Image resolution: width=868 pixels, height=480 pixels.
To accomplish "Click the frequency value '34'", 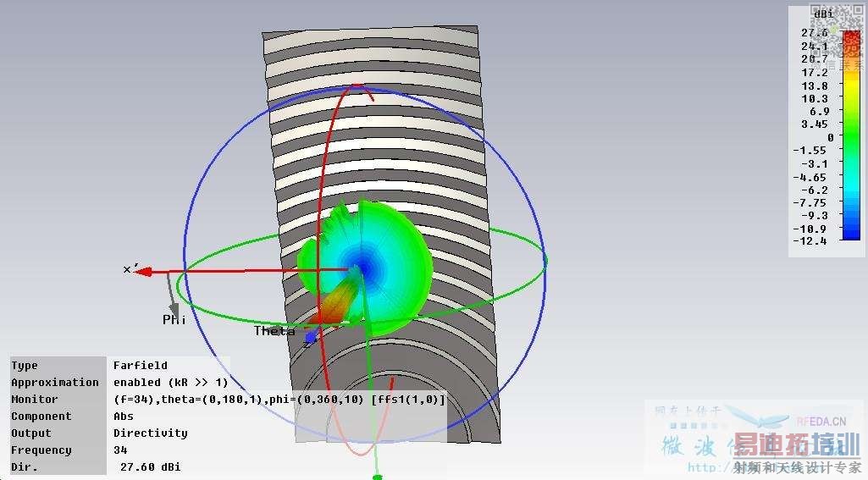I will (120, 450).
